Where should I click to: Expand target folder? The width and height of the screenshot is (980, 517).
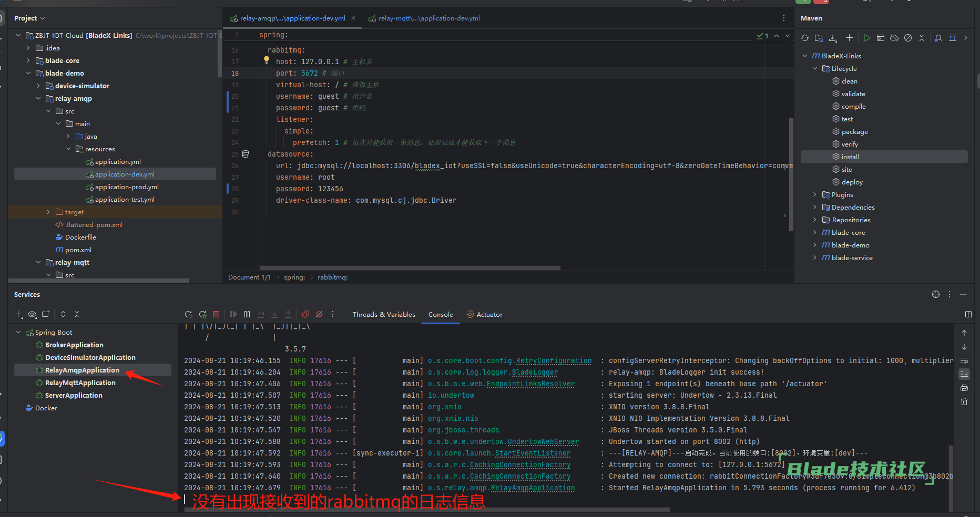coord(48,212)
